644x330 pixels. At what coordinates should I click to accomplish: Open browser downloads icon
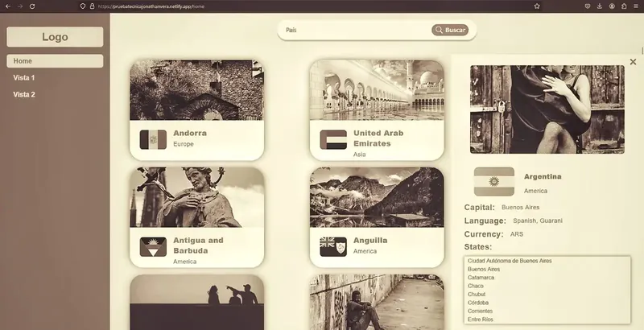(600, 6)
